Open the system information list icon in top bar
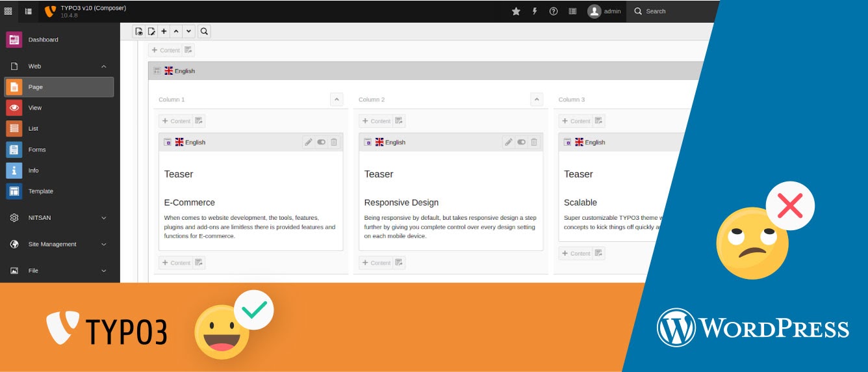Screen dimensions: 868x372 (x=572, y=11)
